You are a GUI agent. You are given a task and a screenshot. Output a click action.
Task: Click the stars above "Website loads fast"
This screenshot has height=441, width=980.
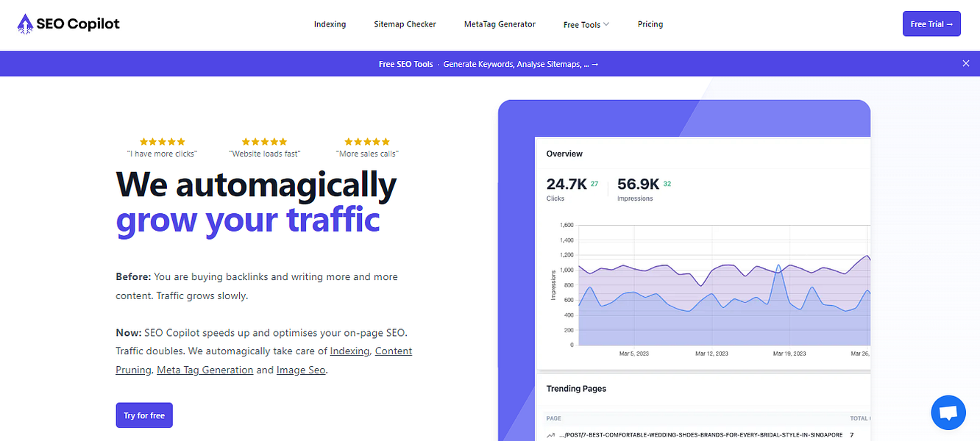264,142
